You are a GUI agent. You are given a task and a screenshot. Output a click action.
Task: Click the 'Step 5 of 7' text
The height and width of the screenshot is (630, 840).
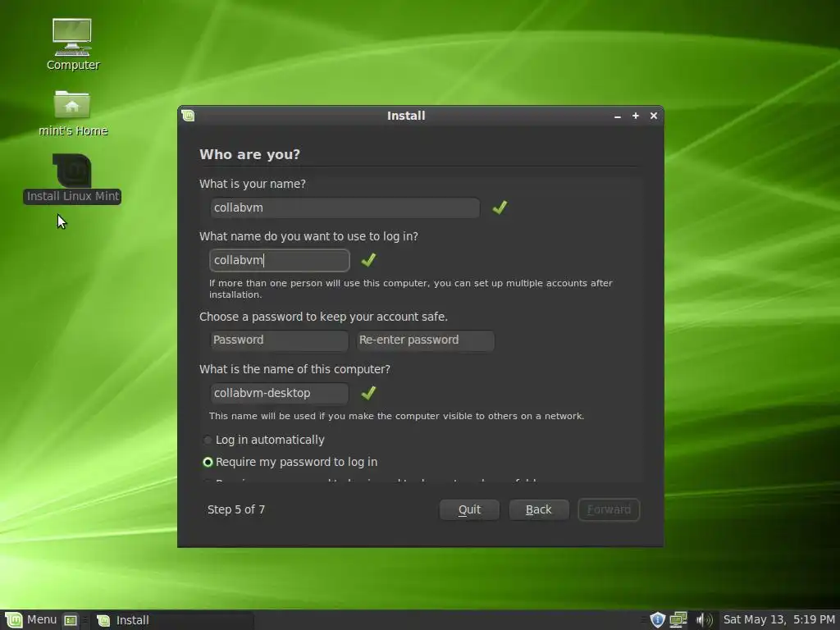(236, 509)
